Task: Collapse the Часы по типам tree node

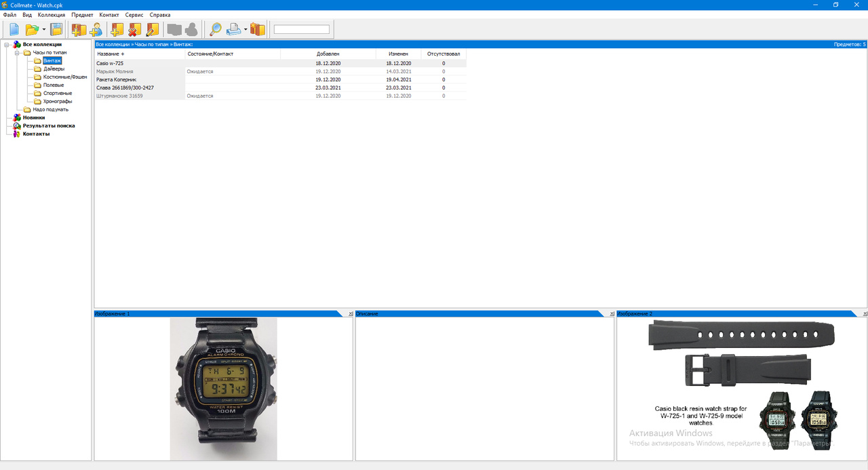Action: [18, 53]
